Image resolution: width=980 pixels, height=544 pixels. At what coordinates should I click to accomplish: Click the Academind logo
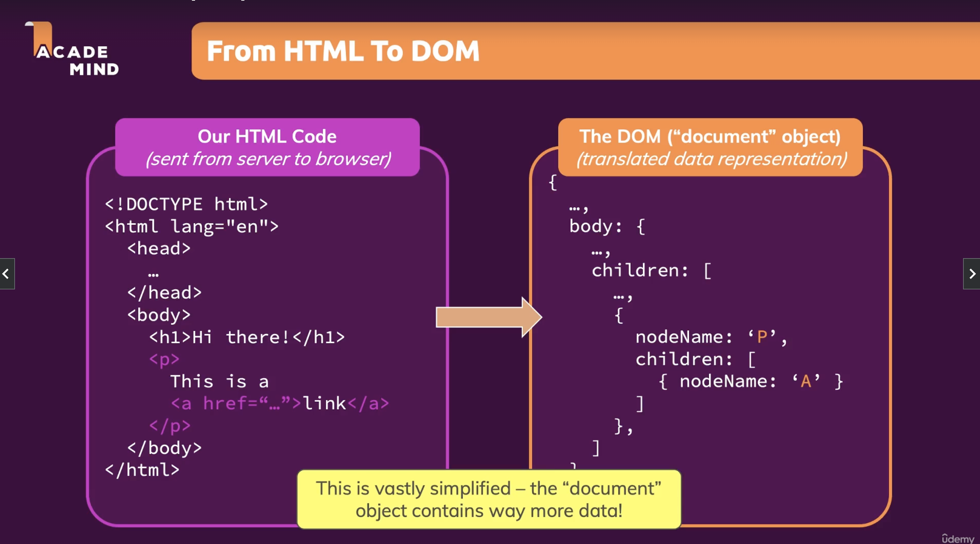click(x=72, y=49)
